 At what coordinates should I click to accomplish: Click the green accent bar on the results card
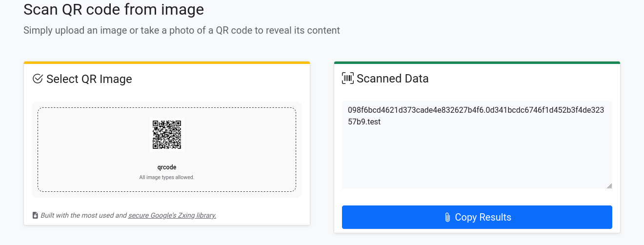point(477,62)
